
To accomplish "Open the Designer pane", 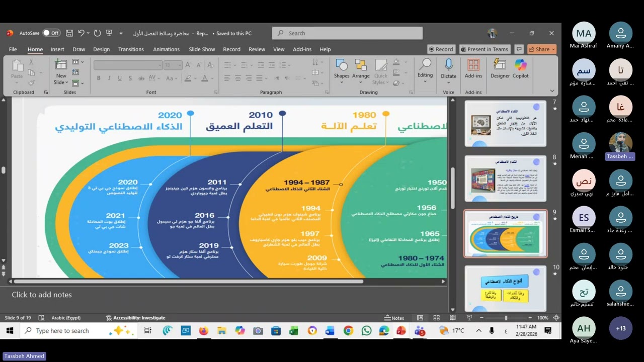I will tap(500, 69).
